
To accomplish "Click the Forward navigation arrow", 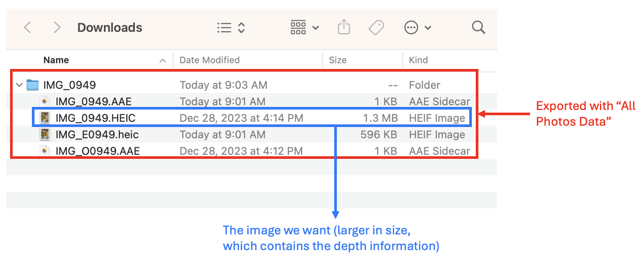I will (x=56, y=28).
